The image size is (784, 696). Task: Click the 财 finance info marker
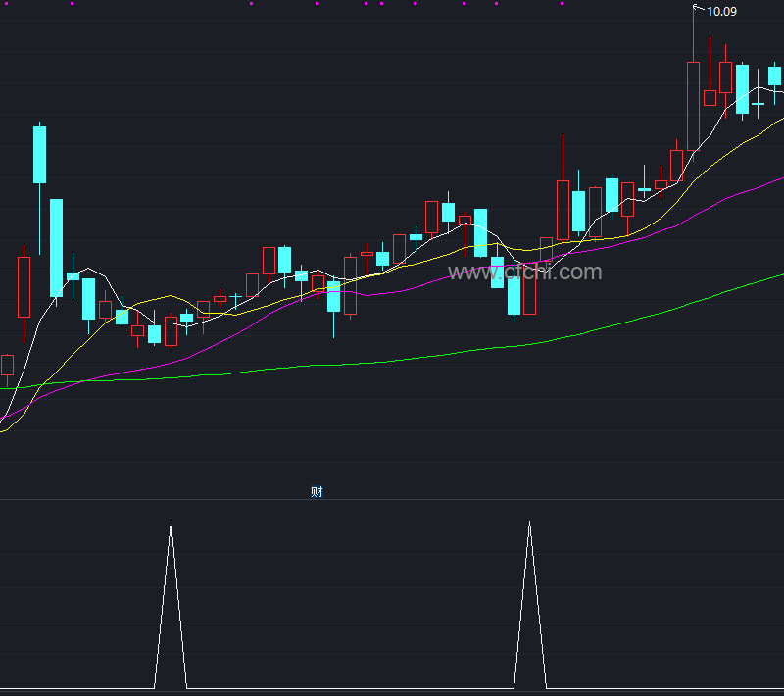(x=317, y=492)
